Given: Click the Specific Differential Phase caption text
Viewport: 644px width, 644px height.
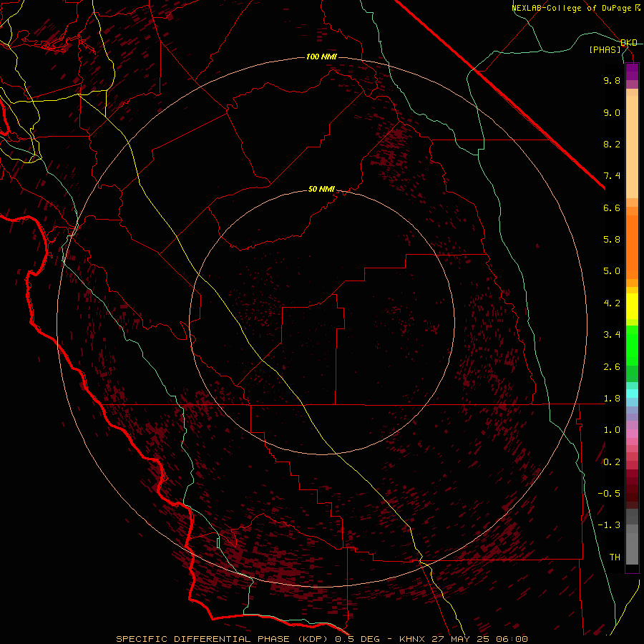Looking at the screenshot, I should coord(321,639).
